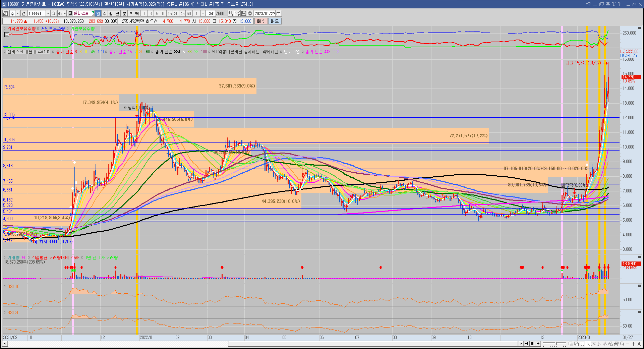Click the chart replay stop button
Screen dimensions: 644x349
532,344
